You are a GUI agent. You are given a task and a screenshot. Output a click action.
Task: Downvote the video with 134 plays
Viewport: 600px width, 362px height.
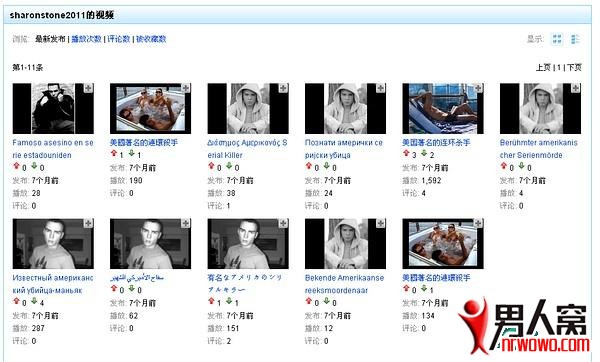tap(424, 289)
